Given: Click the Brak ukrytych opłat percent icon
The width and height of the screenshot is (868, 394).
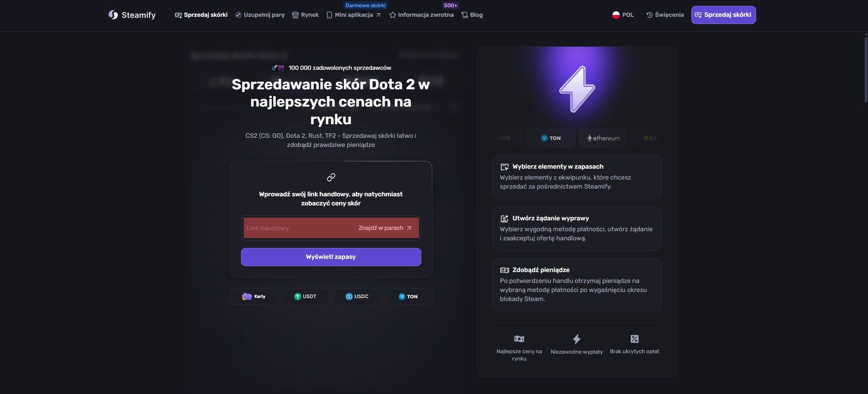Looking at the screenshot, I should [635, 339].
